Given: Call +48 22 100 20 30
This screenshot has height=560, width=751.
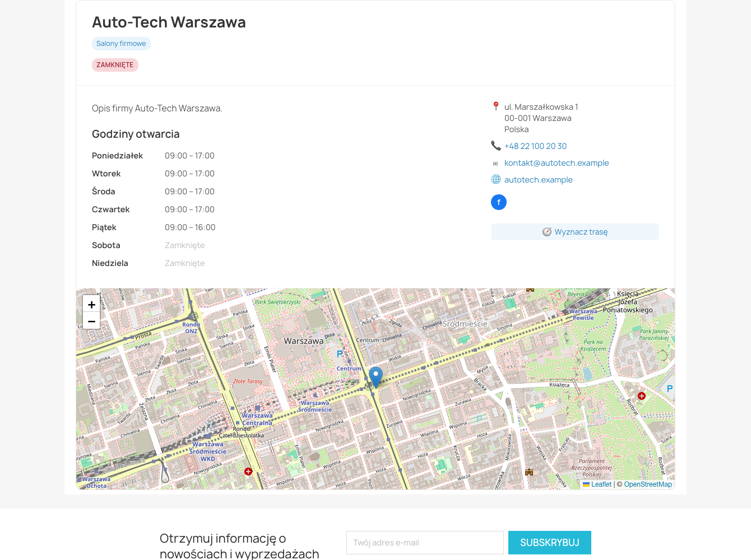Looking at the screenshot, I should tap(535, 146).
